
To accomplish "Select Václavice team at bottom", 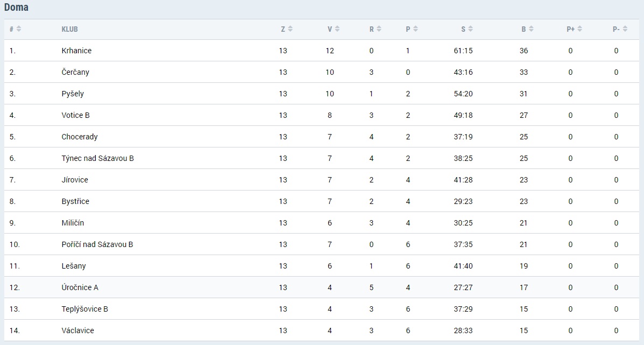I will [77, 330].
